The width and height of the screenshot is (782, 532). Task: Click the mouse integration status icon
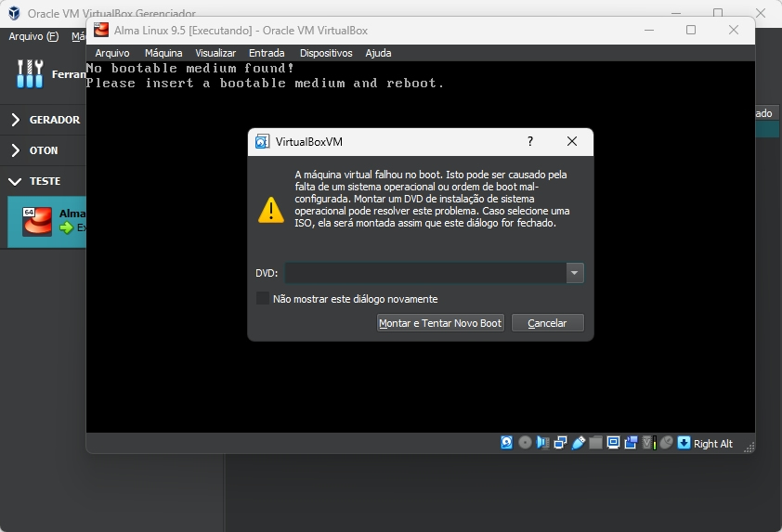[666, 443]
